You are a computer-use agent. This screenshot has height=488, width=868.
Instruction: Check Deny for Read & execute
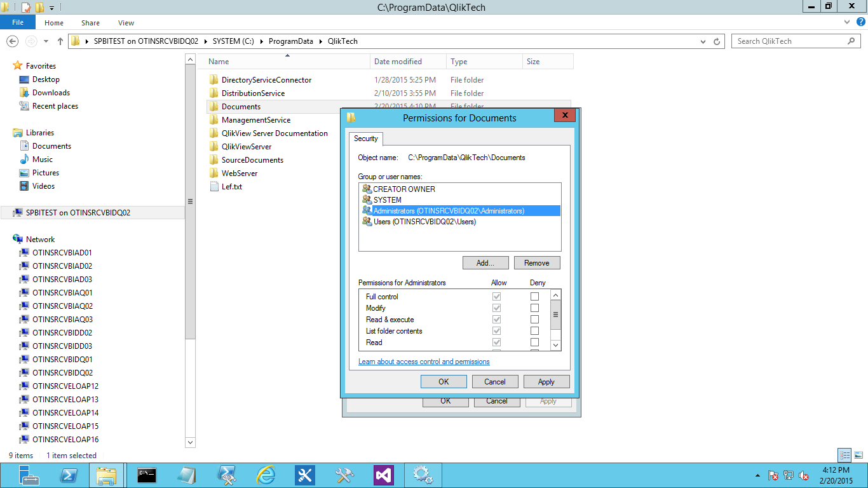click(x=535, y=320)
